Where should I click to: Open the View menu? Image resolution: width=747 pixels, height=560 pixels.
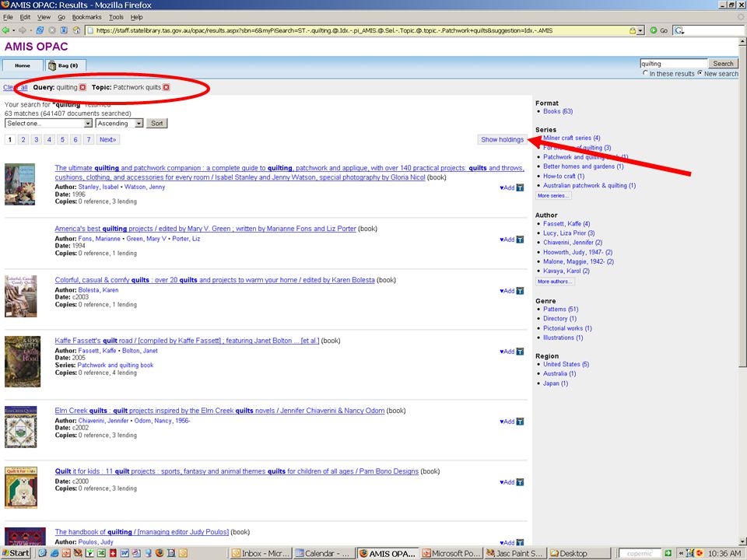[x=44, y=17]
